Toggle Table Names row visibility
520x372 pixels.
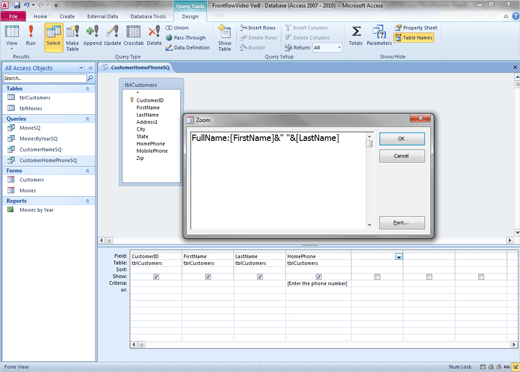[414, 38]
